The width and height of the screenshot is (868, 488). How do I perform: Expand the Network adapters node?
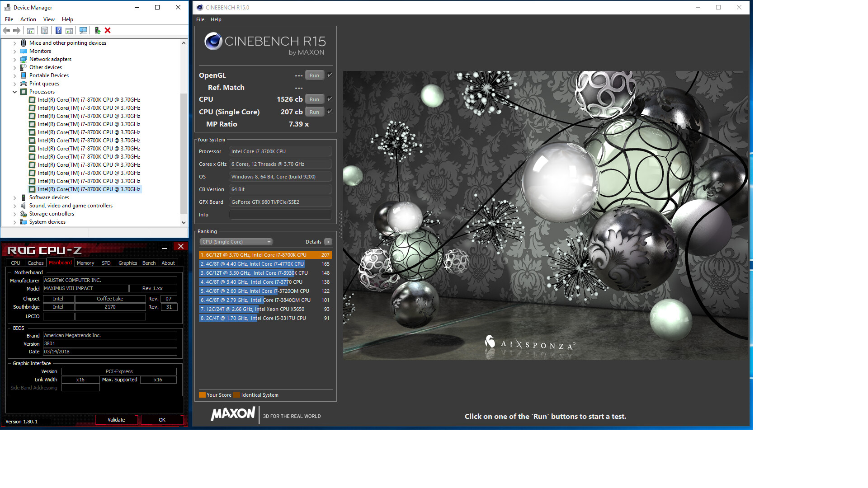[14, 60]
